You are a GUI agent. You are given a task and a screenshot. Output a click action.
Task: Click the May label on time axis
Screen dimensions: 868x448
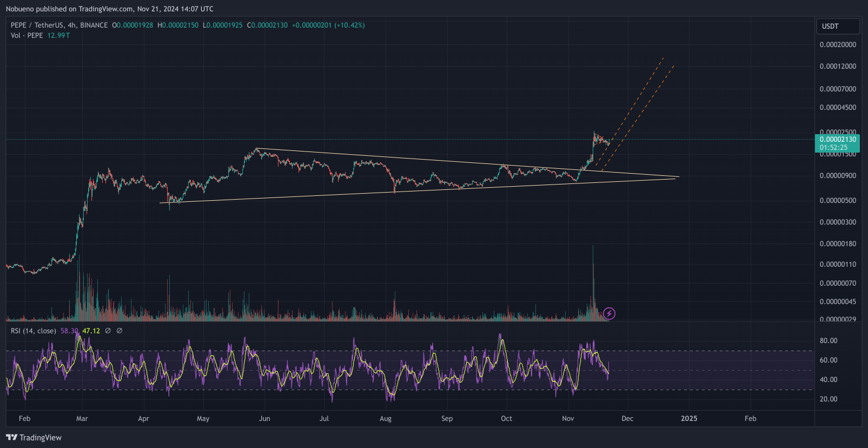point(203,419)
